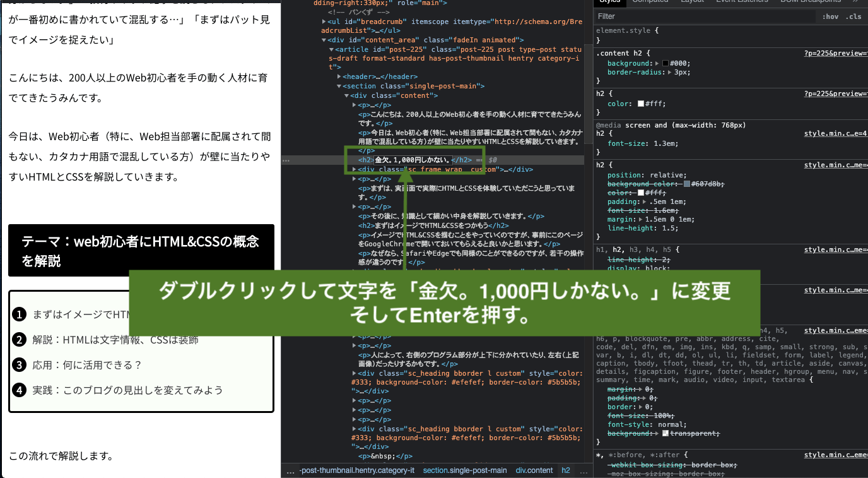The height and width of the screenshot is (478, 868).
Task: Select the p node starting まずは、実画面で
Action: click(x=467, y=193)
